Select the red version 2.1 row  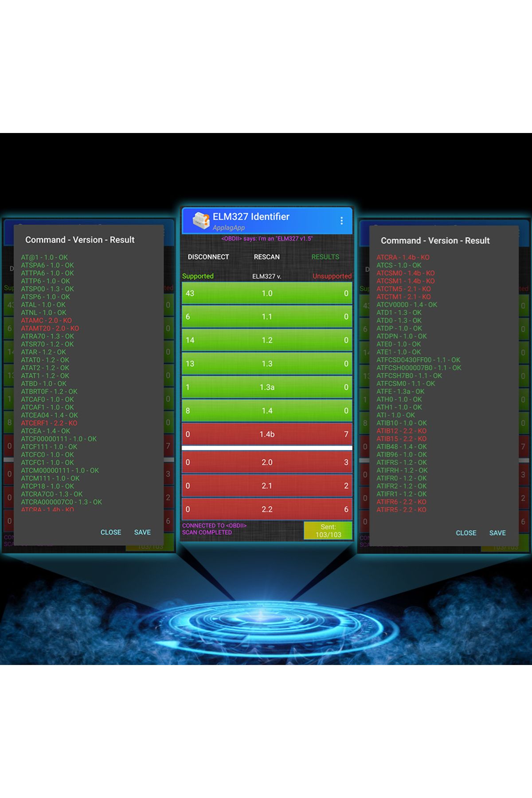pyautogui.click(x=267, y=485)
